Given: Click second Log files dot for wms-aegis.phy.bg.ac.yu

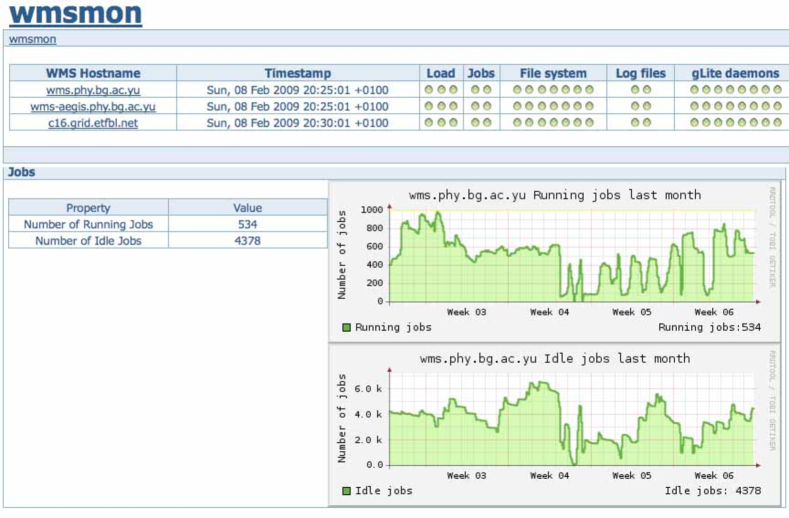Looking at the screenshot, I should pyautogui.click(x=647, y=106).
